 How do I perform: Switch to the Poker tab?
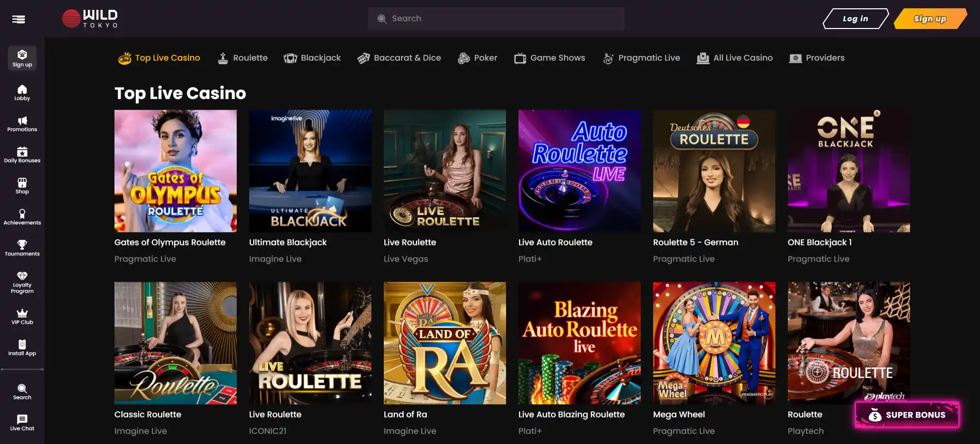tap(485, 58)
